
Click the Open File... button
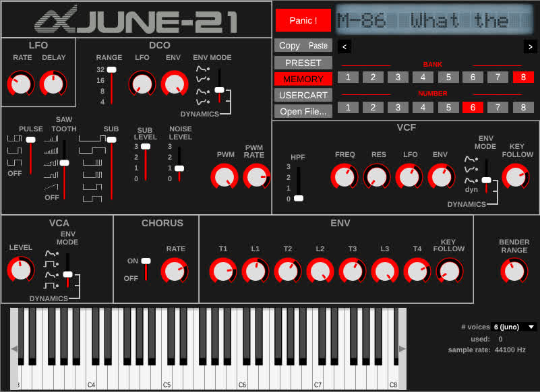[303, 112]
